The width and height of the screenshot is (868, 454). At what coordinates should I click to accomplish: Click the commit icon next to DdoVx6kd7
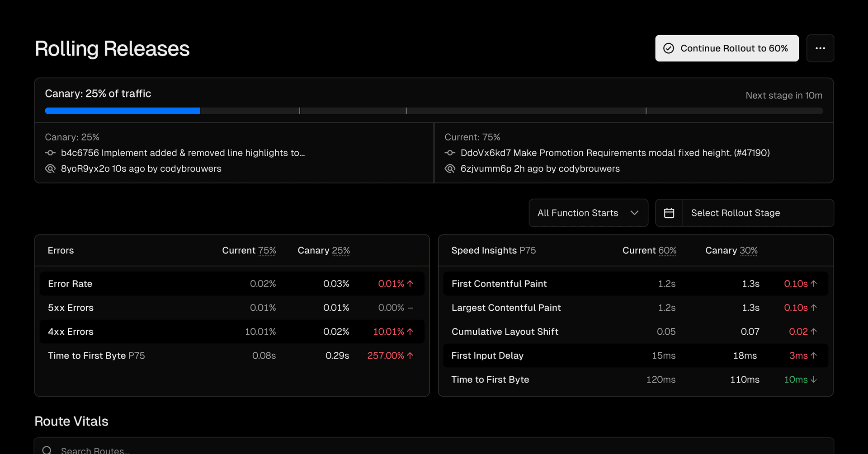click(450, 153)
